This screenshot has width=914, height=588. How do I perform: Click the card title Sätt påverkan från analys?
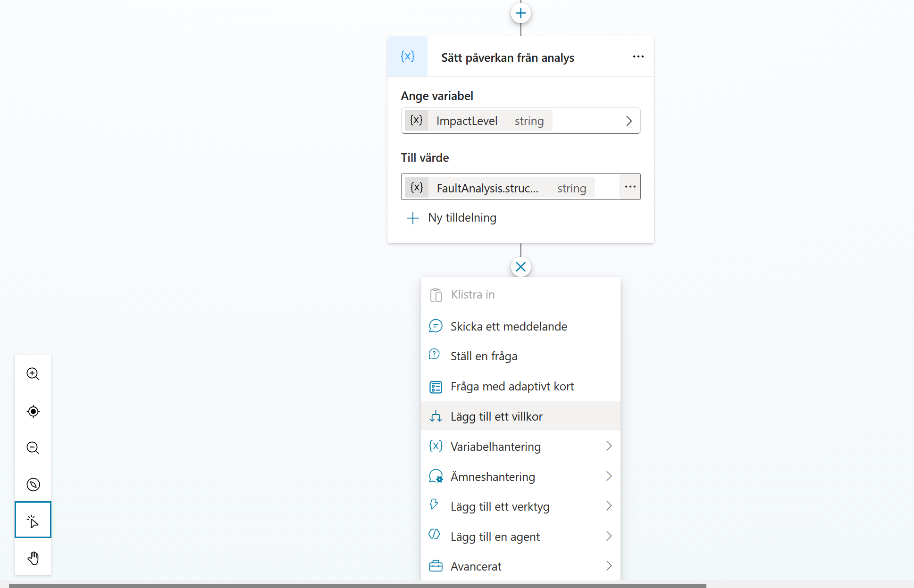508,58
